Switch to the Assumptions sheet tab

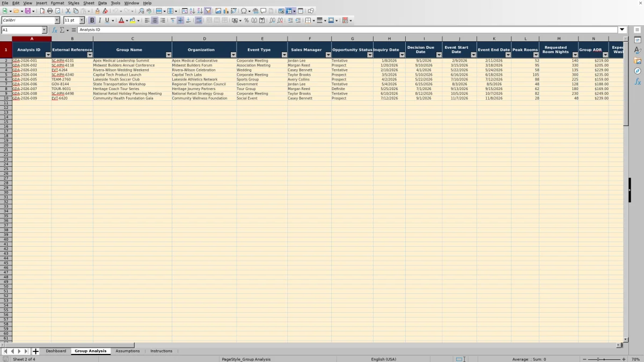[x=128, y=351]
